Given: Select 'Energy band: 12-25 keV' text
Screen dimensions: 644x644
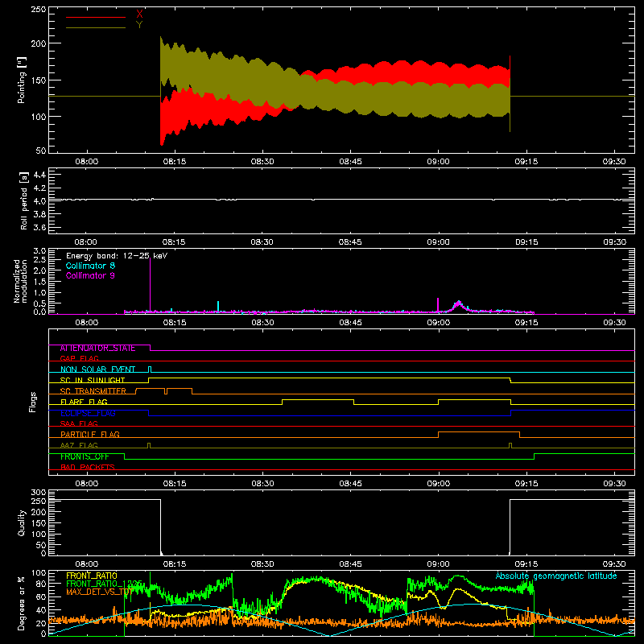Looking at the screenshot, I should 117,256.
